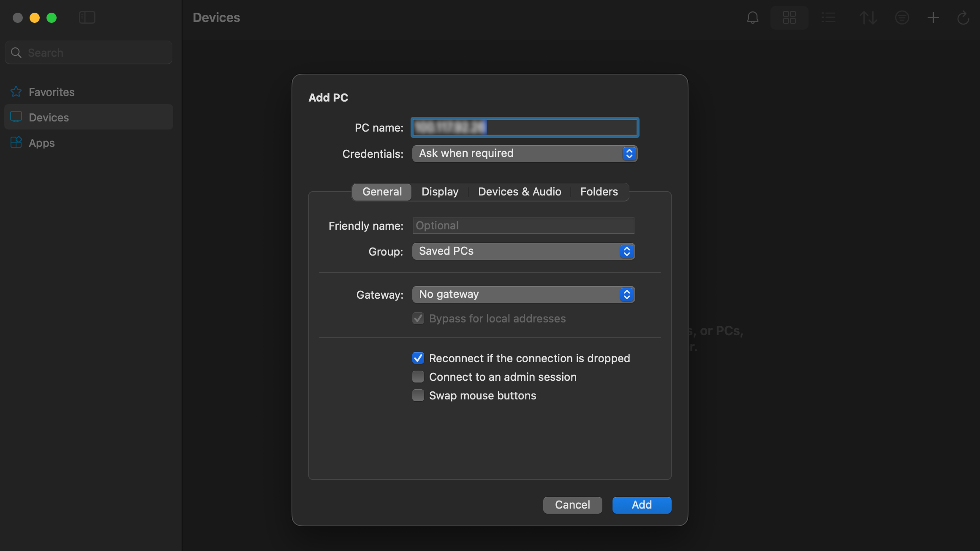Click the refresh icon
980x551 pixels.
pos(963,18)
